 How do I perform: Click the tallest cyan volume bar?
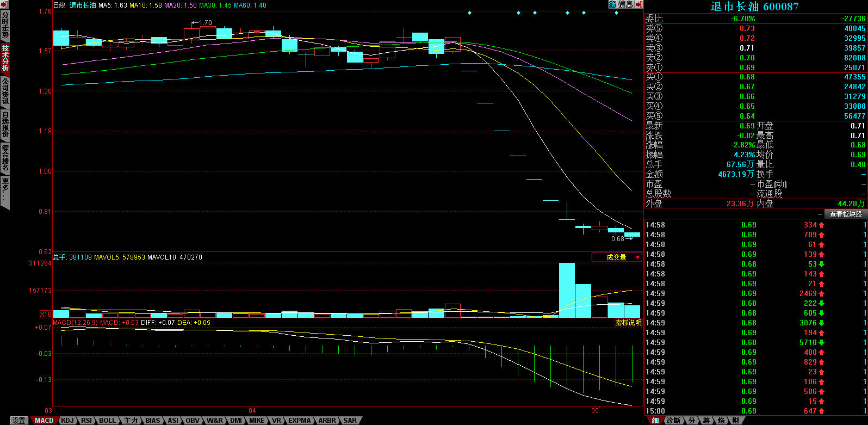tap(567, 290)
